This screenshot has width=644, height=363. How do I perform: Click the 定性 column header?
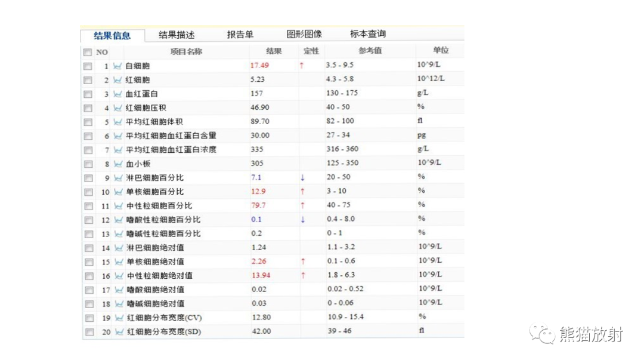311,51
